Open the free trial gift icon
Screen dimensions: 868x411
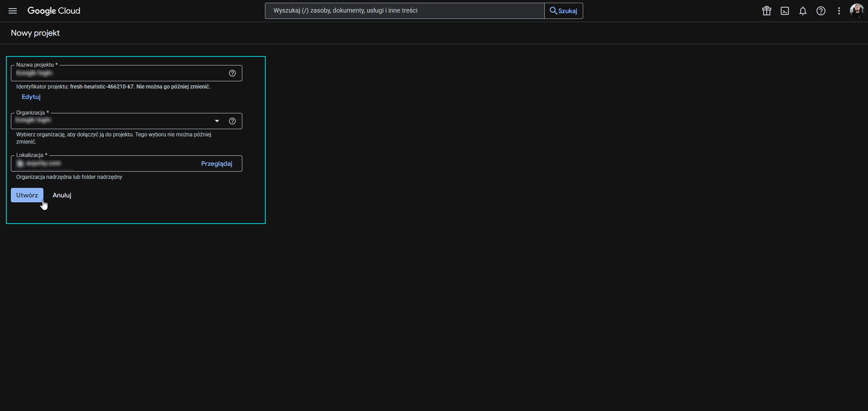tap(767, 10)
